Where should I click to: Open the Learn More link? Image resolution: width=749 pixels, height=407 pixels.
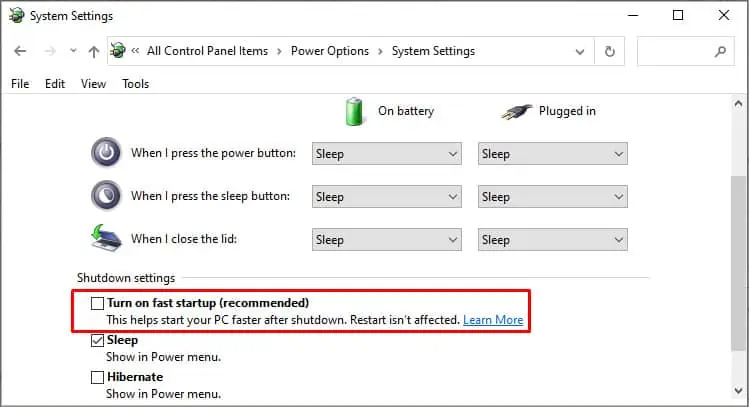click(493, 320)
